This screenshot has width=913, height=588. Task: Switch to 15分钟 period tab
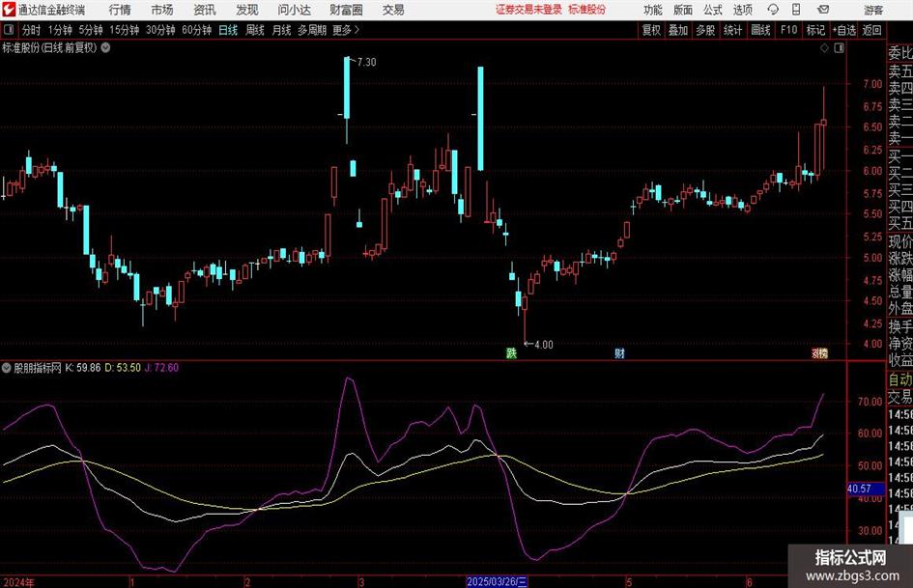pyautogui.click(x=125, y=30)
